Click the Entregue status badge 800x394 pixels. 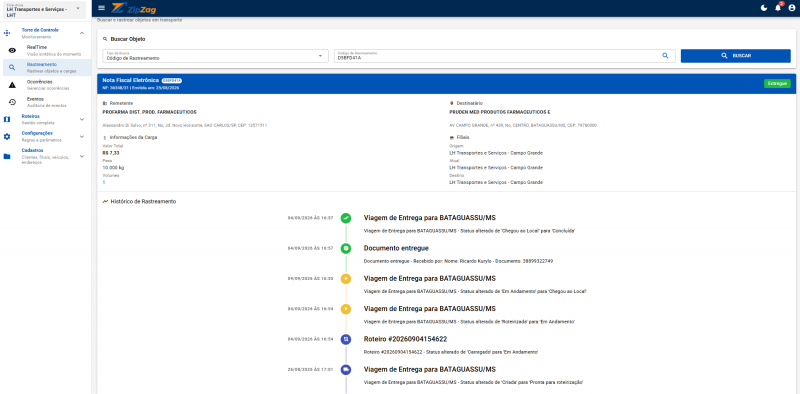point(777,84)
